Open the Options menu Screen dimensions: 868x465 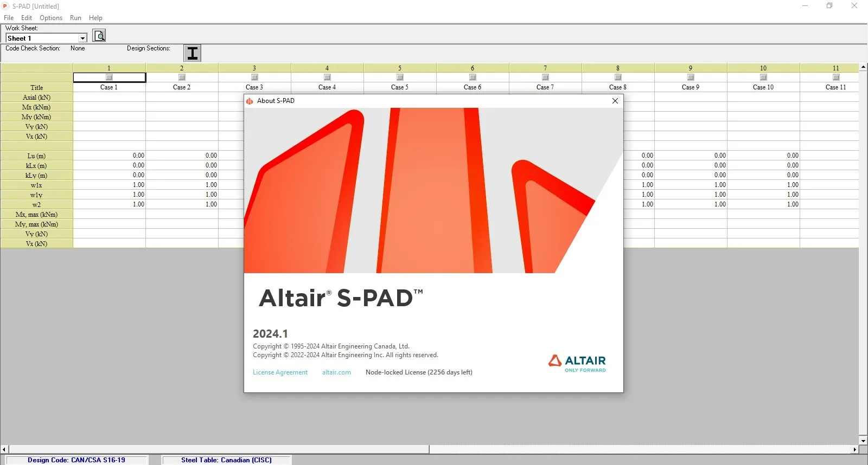tap(51, 18)
